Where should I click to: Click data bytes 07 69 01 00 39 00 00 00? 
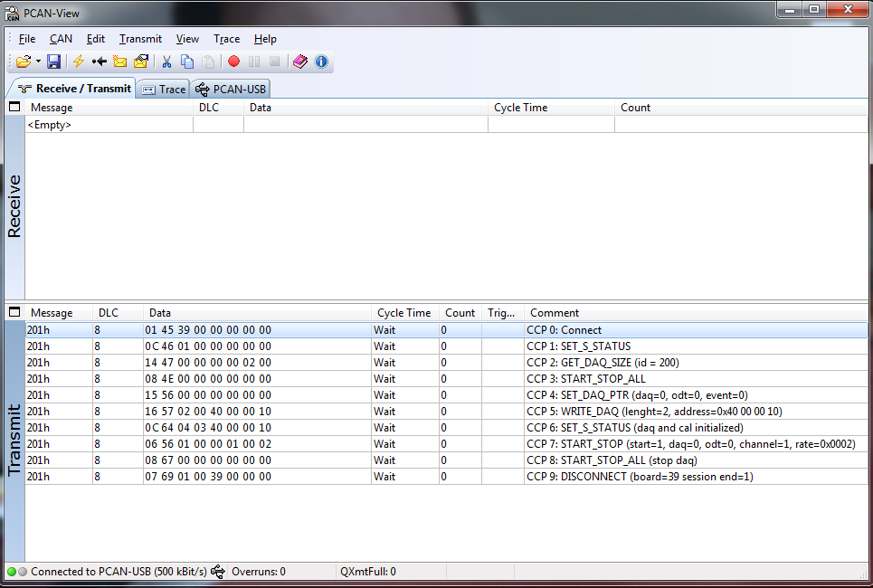(x=208, y=477)
